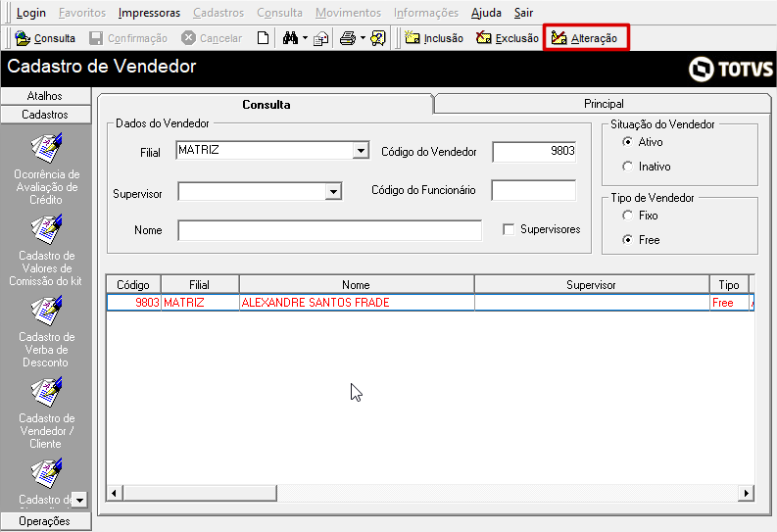Switch to the Principal tab

[603, 104]
